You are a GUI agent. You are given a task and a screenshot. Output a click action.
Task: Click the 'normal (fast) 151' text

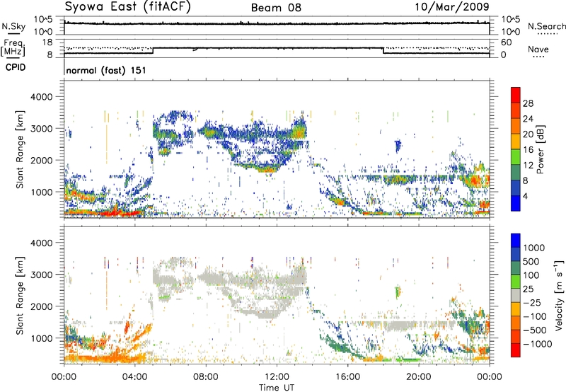pos(106,70)
